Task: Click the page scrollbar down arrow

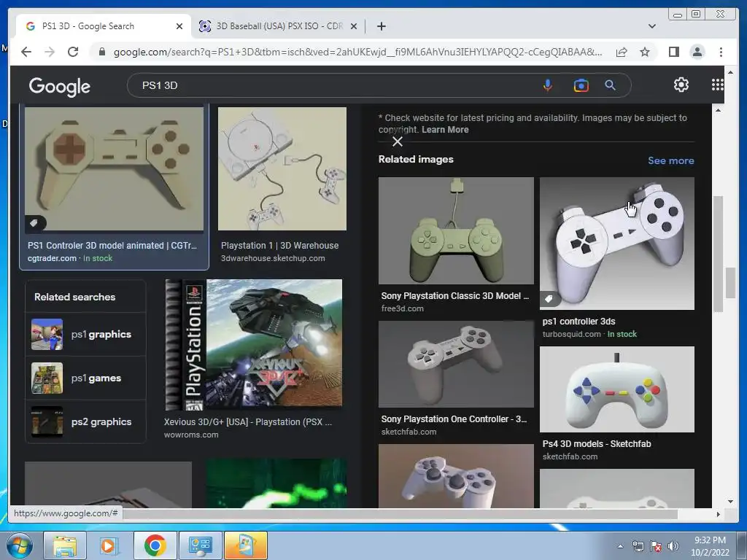Action: coord(730,502)
